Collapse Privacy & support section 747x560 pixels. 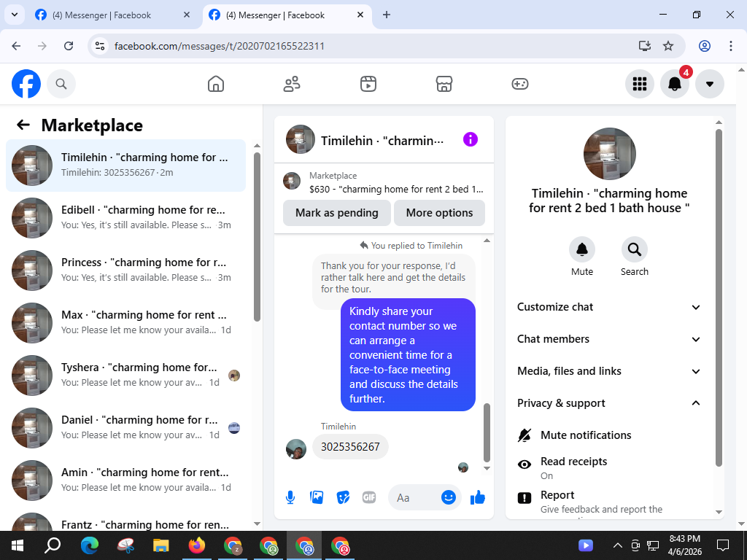coord(609,403)
